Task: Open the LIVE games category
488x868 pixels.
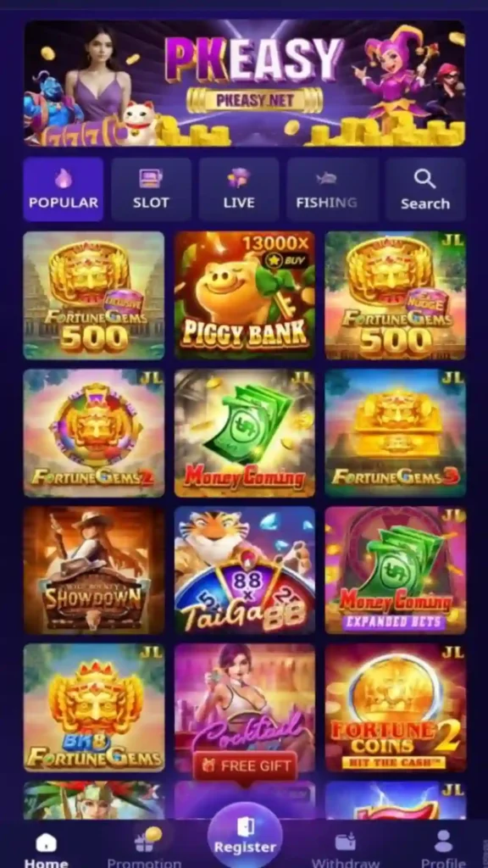Action: [239, 189]
